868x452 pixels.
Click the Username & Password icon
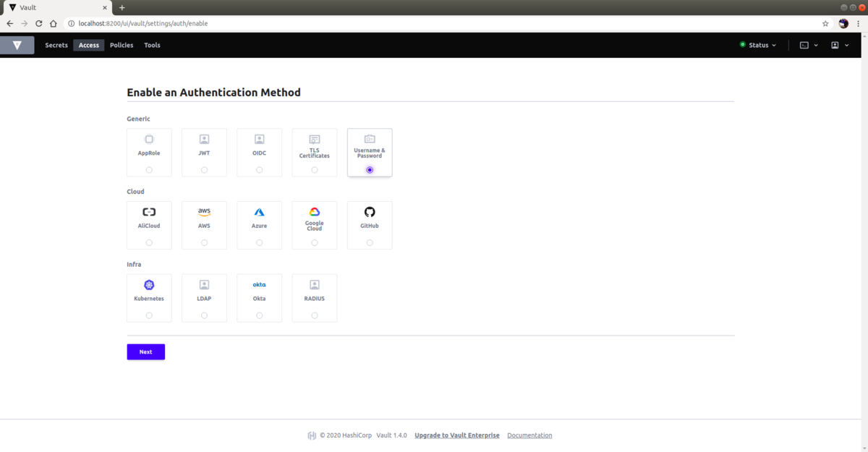370,139
